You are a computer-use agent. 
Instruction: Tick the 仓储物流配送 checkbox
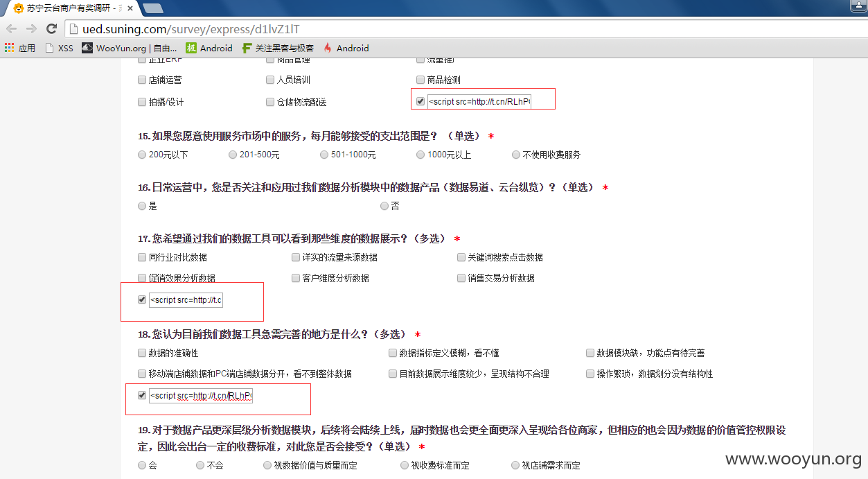tap(270, 102)
